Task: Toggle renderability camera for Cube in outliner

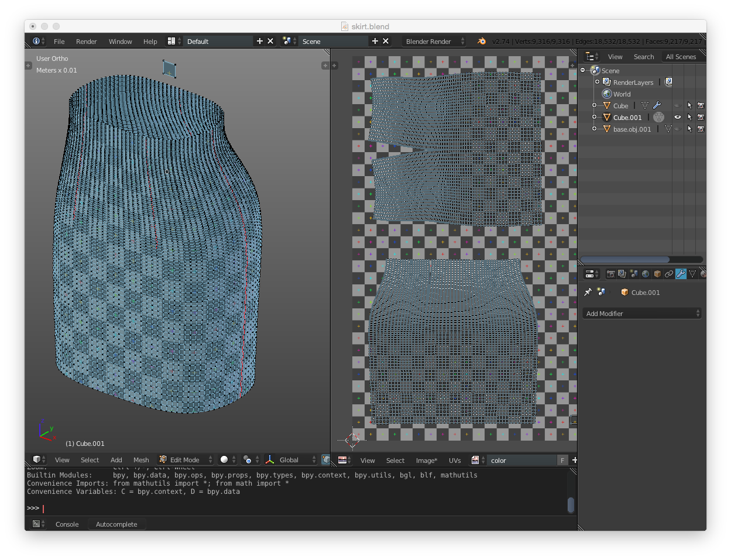Action: click(x=701, y=106)
